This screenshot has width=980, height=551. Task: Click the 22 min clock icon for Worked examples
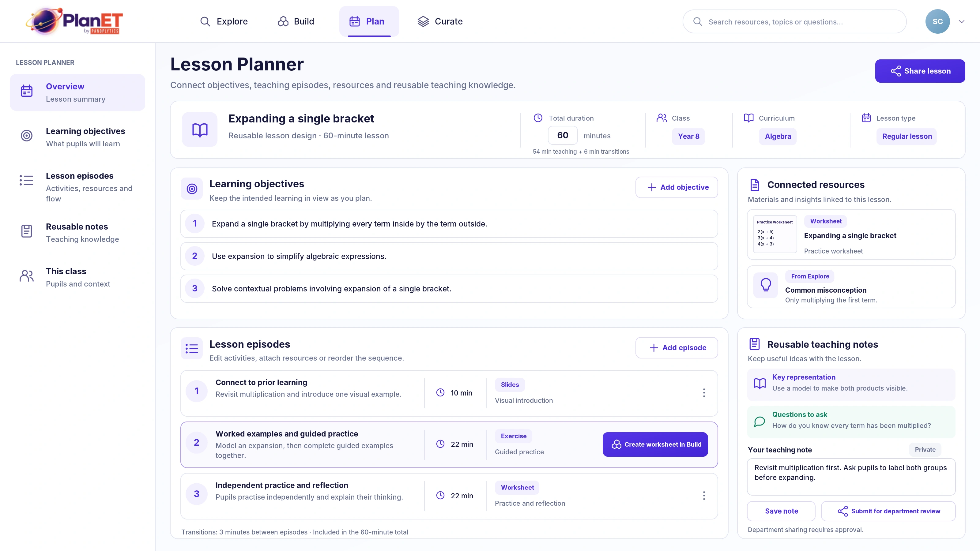click(440, 444)
